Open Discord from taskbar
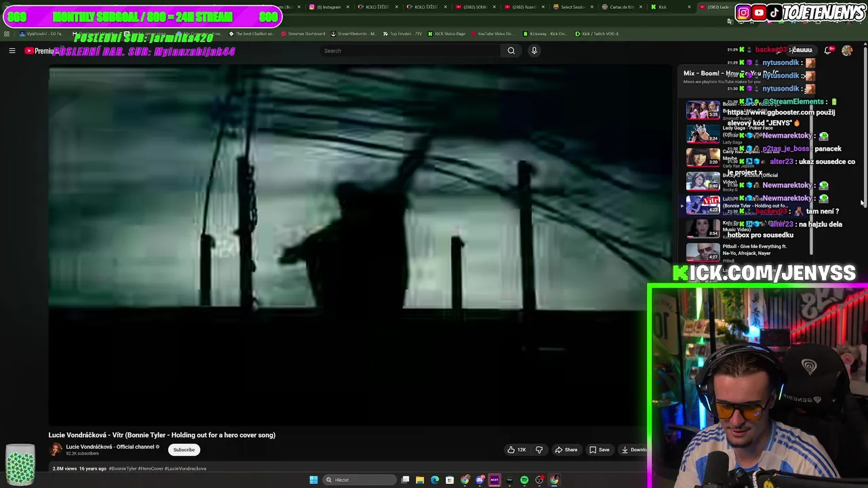Viewport: 868px width, 488px height. (479, 480)
